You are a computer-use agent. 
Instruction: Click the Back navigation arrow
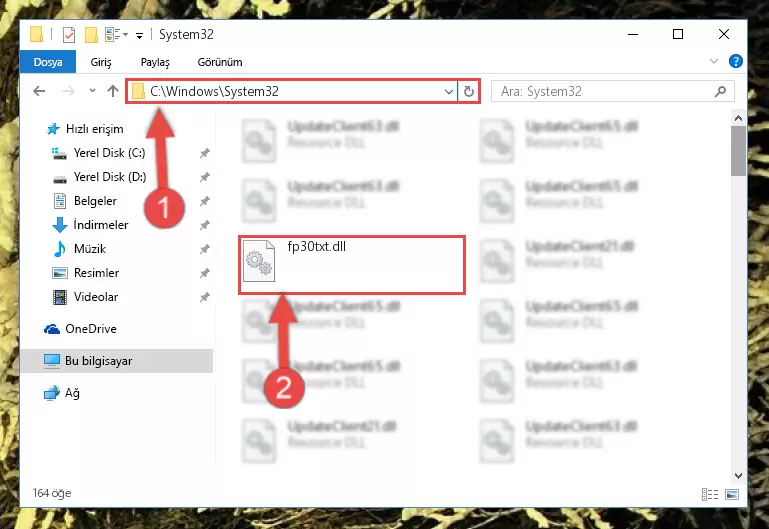tap(39, 91)
